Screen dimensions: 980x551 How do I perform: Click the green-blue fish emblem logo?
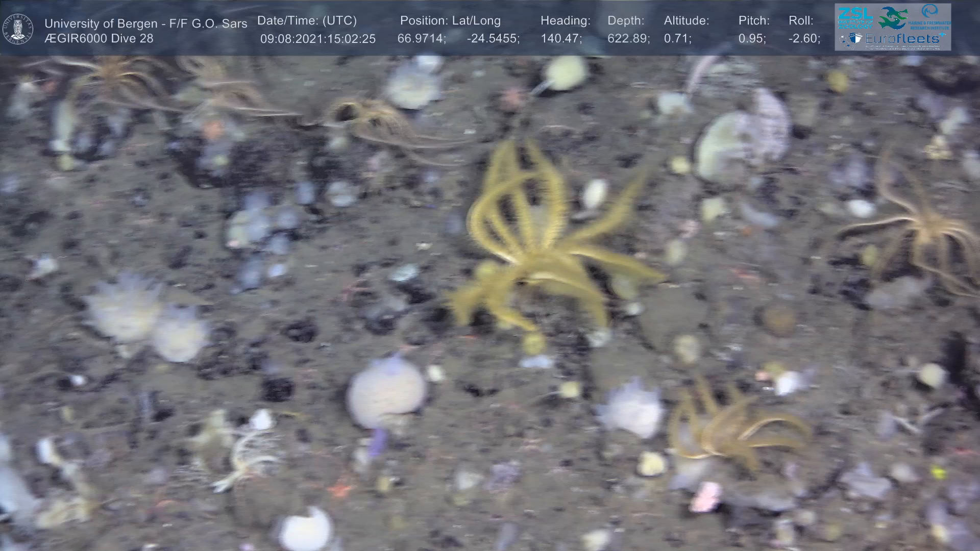click(893, 18)
